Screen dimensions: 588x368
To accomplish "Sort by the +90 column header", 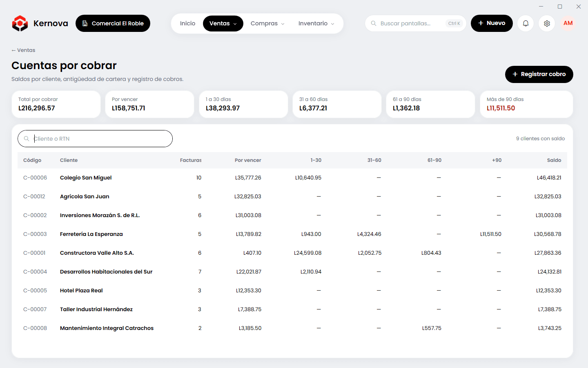I will coord(497,160).
